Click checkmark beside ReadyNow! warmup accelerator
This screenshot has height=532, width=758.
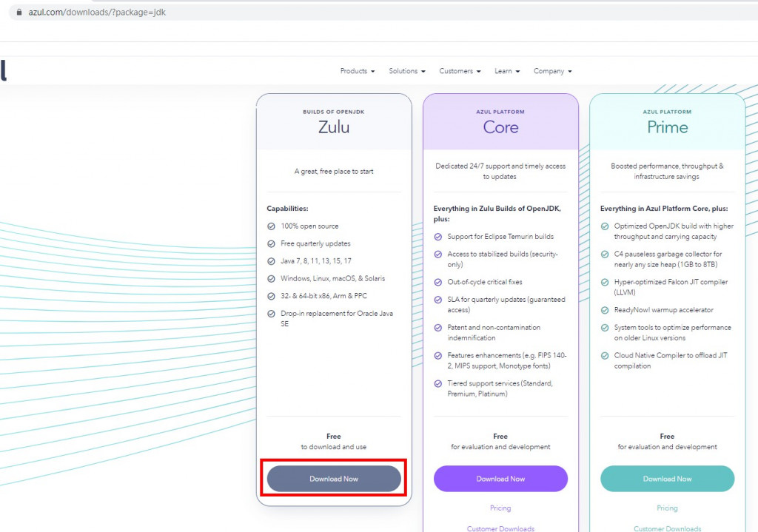pyautogui.click(x=605, y=310)
